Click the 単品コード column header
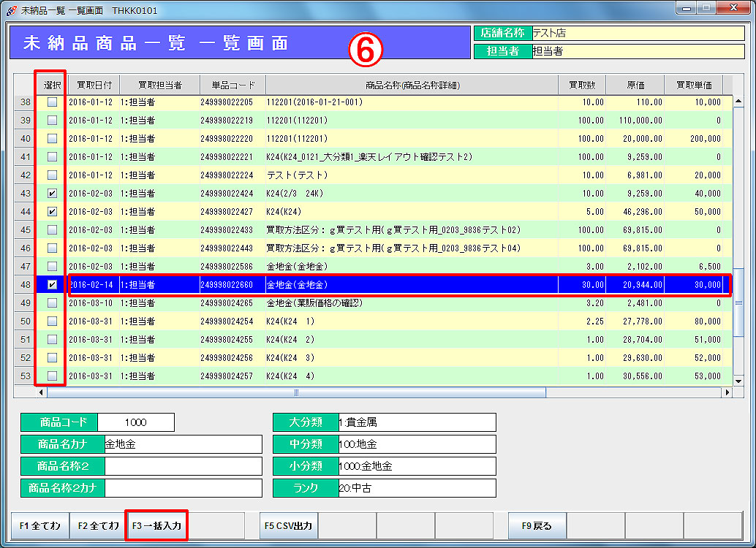This screenshot has width=756, height=548. pos(233,84)
